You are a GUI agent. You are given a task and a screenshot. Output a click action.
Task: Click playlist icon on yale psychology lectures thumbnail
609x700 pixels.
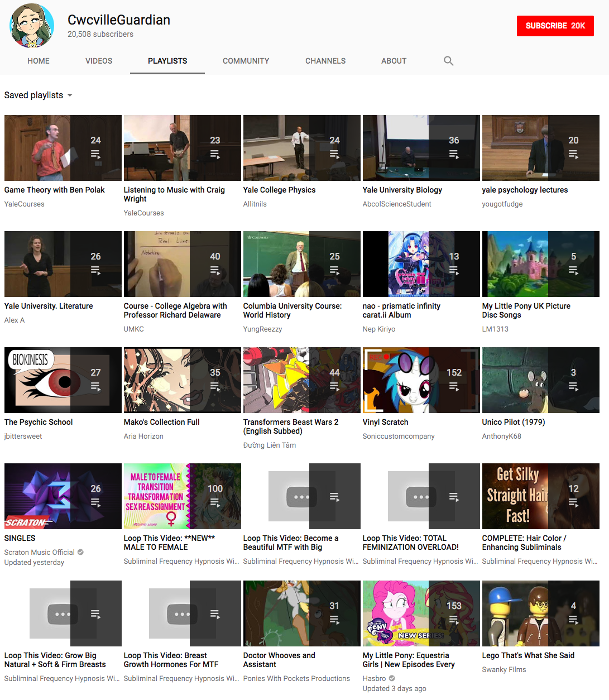click(573, 155)
